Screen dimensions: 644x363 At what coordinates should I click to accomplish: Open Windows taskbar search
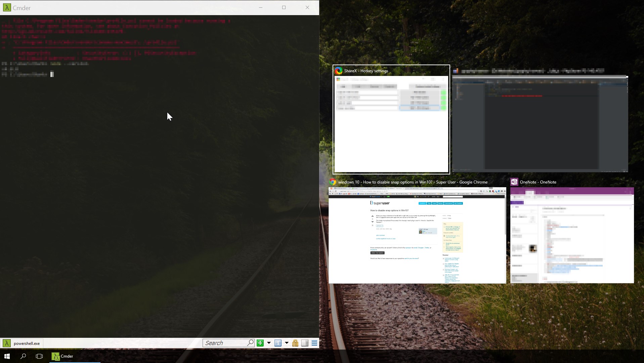click(23, 356)
